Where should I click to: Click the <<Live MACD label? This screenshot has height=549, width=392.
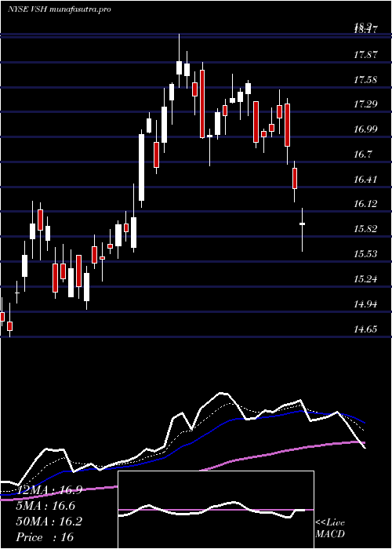coord(330,529)
